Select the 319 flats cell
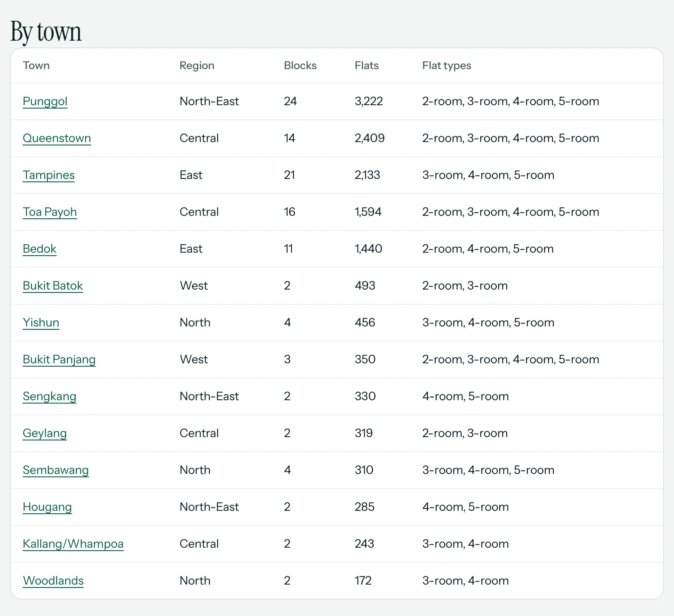This screenshot has width=674, height=616. click(364, 433)
